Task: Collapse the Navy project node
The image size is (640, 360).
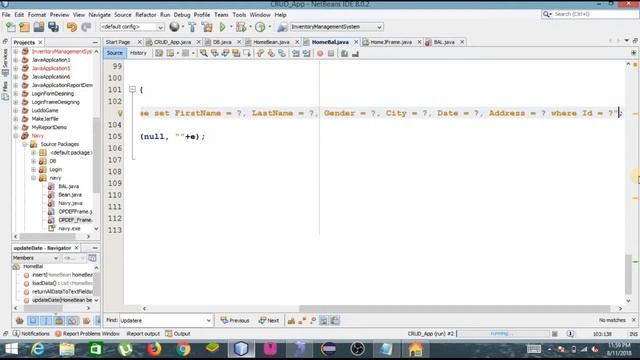Action: 16,136
